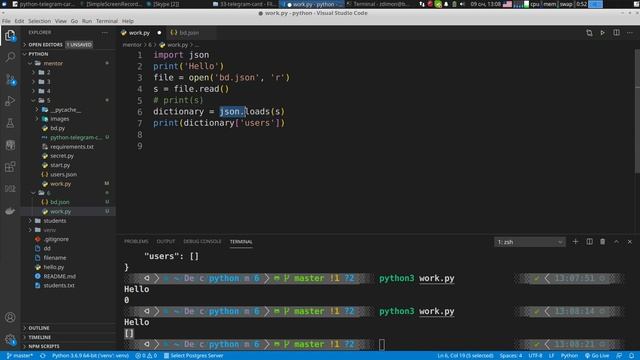Image resolution: width=640 pixels, height=360 pixels.
Task: Open Run and Debug view
Action: coord(10,101)
